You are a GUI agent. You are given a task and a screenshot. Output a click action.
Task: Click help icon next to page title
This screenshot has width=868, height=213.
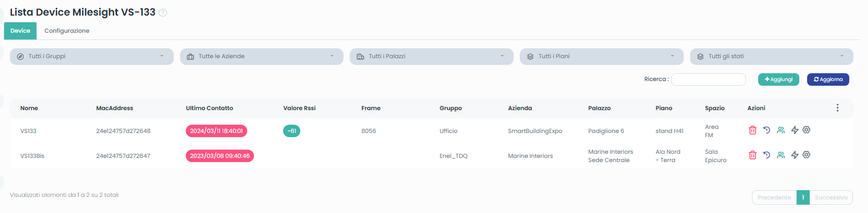pyautogui.click(x=163, y=13)
